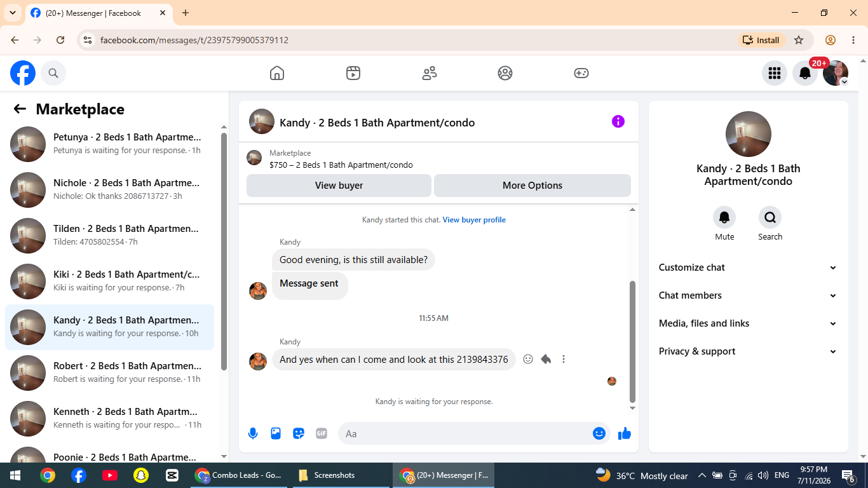Open Kiki's apartment conversation

(110, 281)
